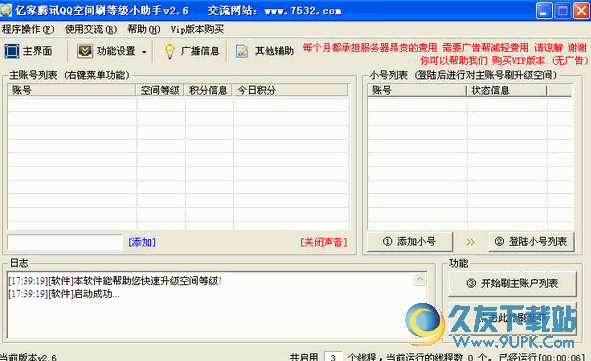Focus the main account input field

click(x=65, y=242)
